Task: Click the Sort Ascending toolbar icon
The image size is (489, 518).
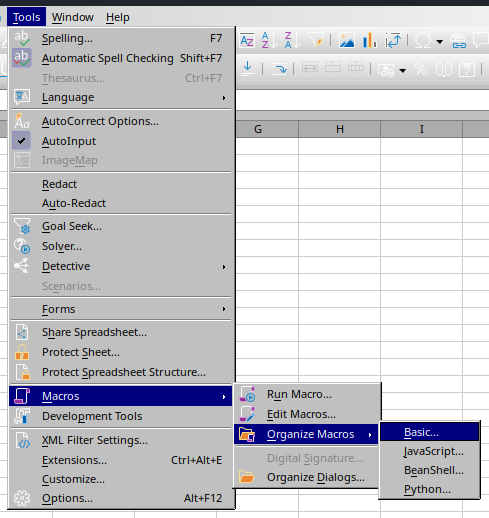Action: point(269,40)
